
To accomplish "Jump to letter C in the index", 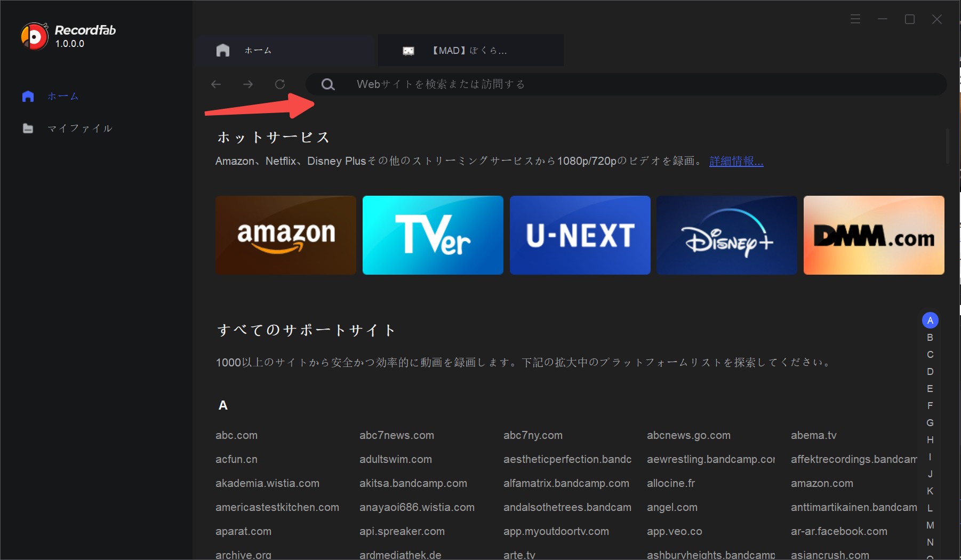I will tap(930, 355).
